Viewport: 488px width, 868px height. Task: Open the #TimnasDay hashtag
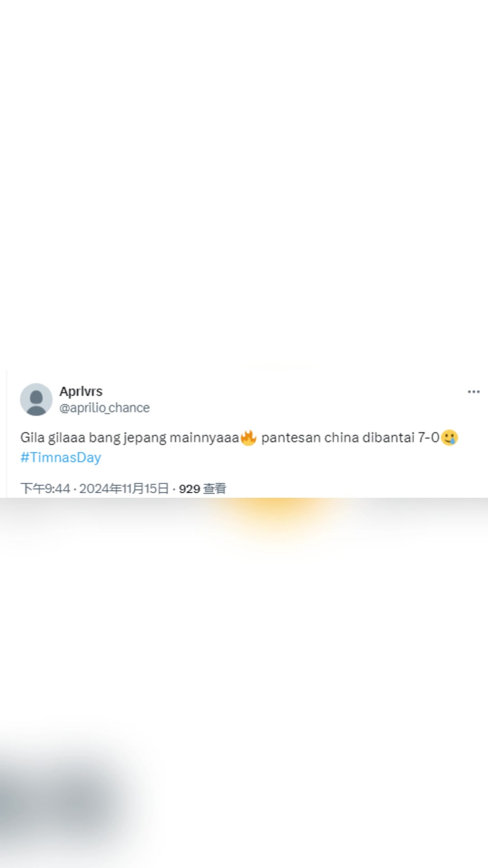click(61, 458)
